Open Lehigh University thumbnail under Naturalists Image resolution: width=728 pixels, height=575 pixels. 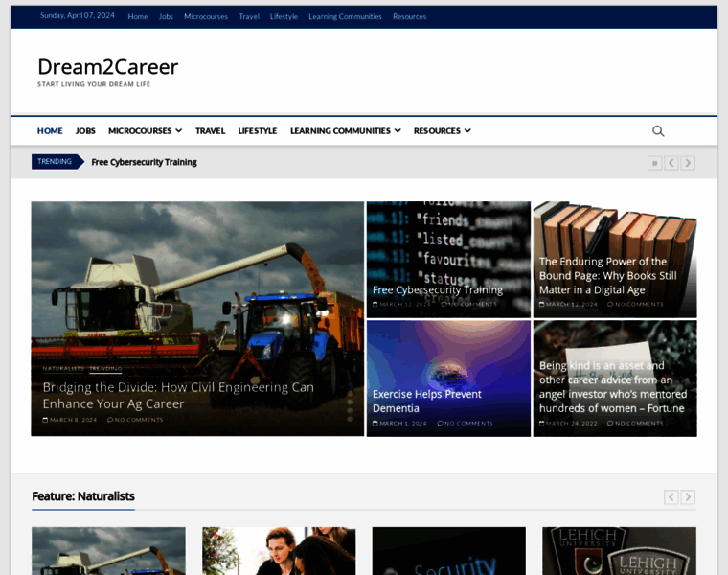point(619,551)
